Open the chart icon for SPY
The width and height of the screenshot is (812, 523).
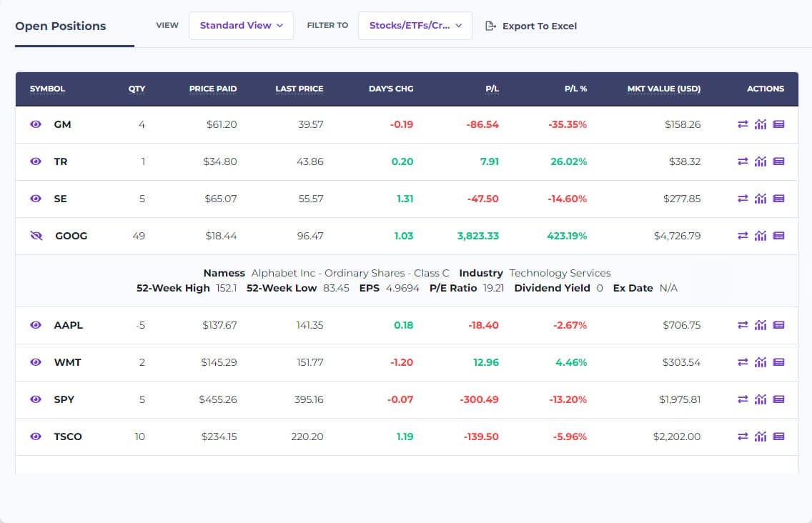(761, 400)
